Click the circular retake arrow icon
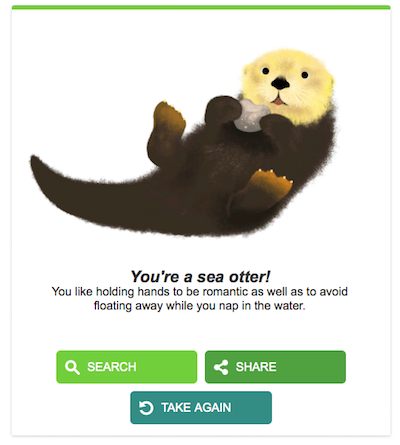Image resolution: width=400 pixels, height=445 pixels. pyautogui.click(x=146, y=408)
